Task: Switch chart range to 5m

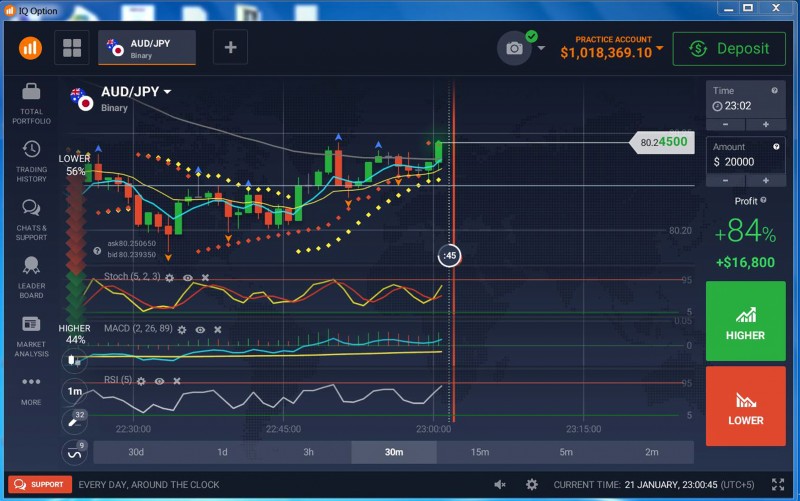Action: (x=566, y=452)
